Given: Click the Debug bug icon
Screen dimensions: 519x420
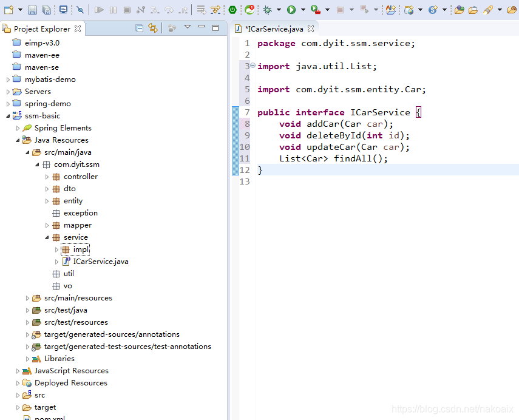Looking at the screenshot, I should [x=266, y=10].
